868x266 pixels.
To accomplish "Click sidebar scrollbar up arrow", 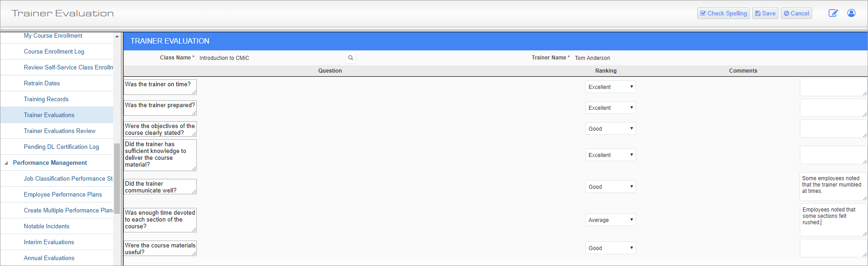I will [x=117, y=36].
